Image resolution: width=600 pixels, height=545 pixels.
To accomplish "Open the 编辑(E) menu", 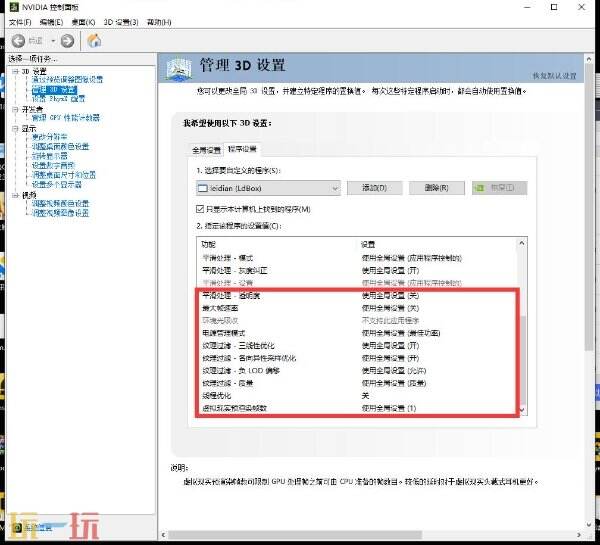I will 51,22.
